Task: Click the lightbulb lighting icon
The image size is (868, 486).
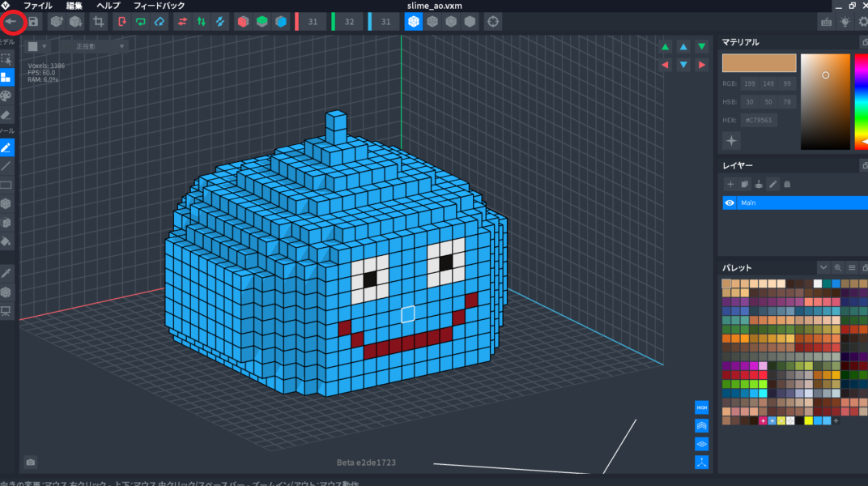Action: pos(845,22)
